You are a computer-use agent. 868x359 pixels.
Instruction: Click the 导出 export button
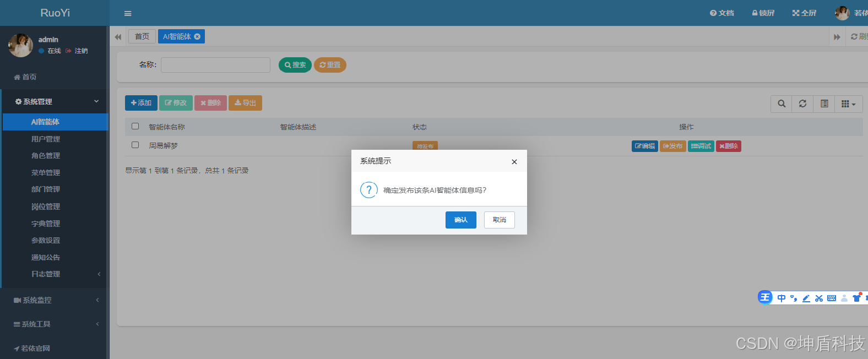click(x=245, y=103)
